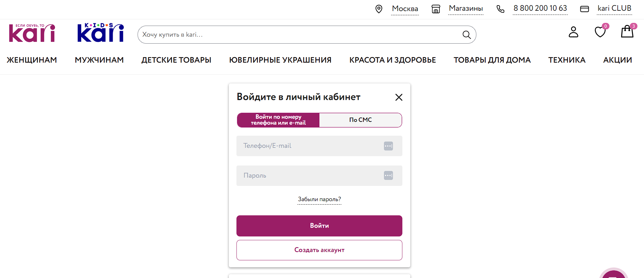The width and height of the screenshot is (644, 278).
Task: Click the kari main logo
Action: 32,33
